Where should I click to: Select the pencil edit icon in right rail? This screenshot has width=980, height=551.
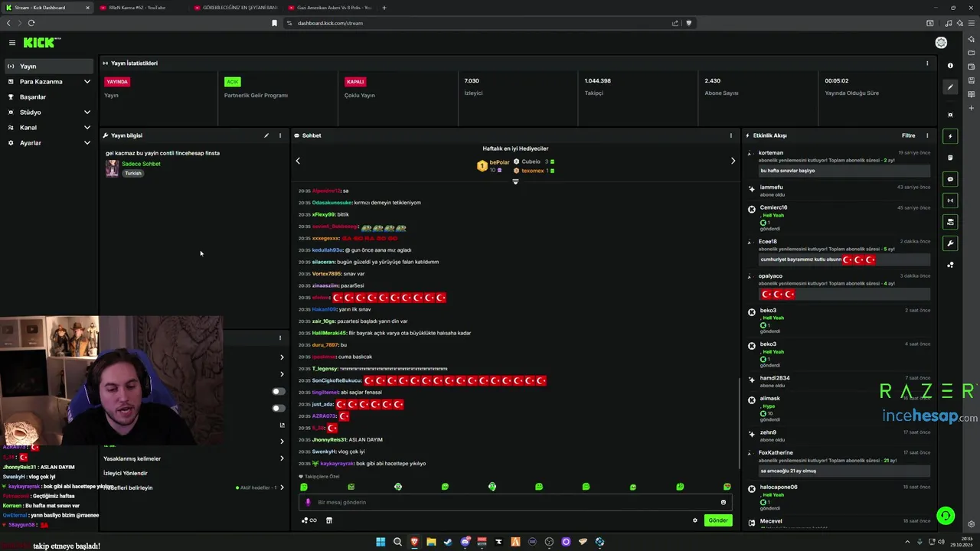[950, 87]
